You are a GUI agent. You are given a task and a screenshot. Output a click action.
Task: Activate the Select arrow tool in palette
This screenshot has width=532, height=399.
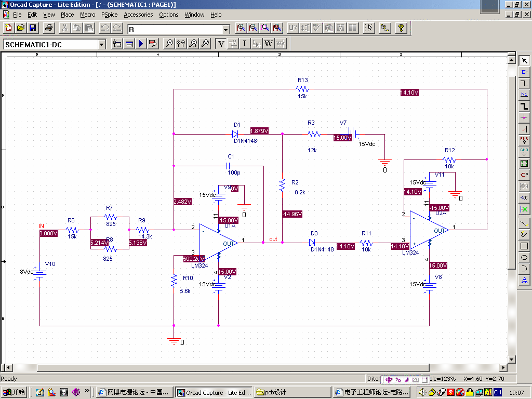[524, 61]
